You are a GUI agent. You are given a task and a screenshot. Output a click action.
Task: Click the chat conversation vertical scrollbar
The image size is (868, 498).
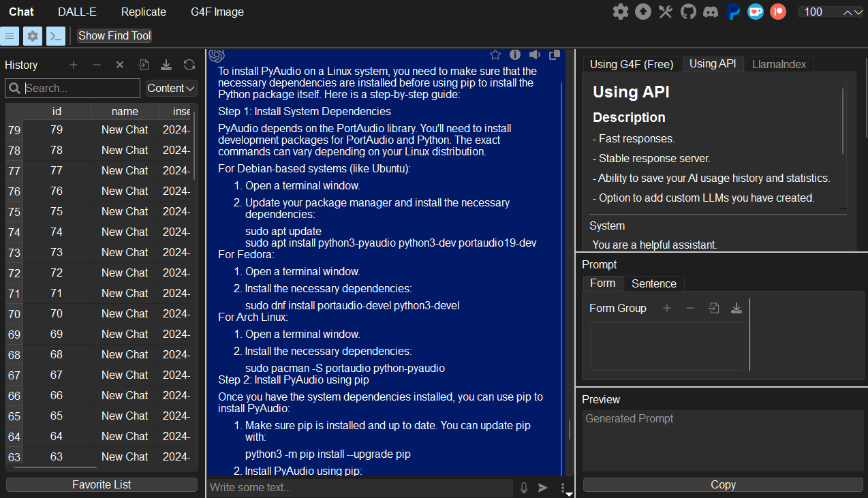click(570, 429)
